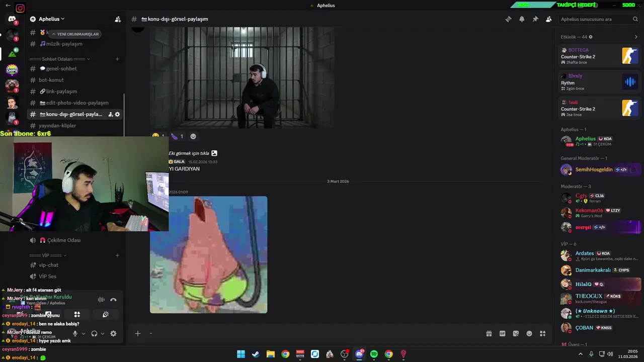Open the Patrick Star image attachment
Image resolution: width=644 pixels, height=362 pixels.
[x=208, y=254]
